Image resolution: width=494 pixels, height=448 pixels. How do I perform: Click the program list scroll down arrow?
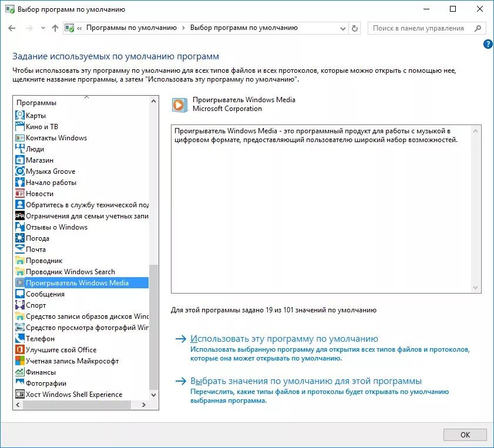154,395
